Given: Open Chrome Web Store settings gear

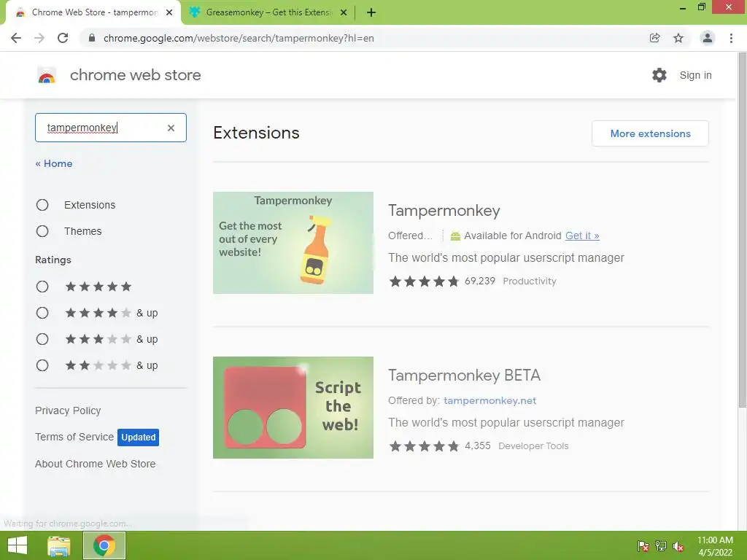Looking at the screenshot, I should [x=659, y=75].
